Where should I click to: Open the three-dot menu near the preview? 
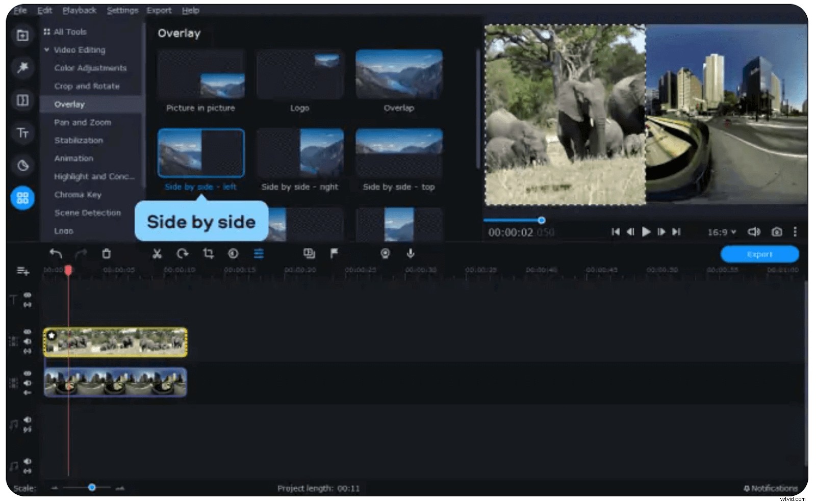[795, 231]
